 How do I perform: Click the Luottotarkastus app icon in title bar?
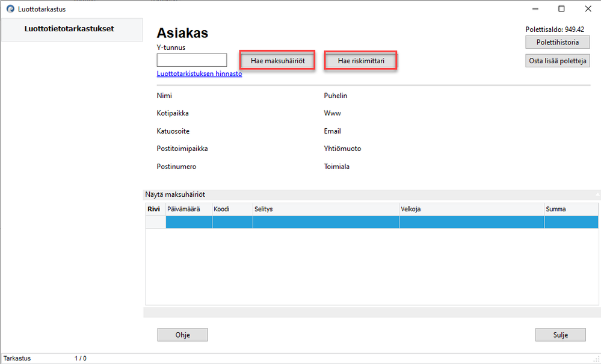click(10, 9)
